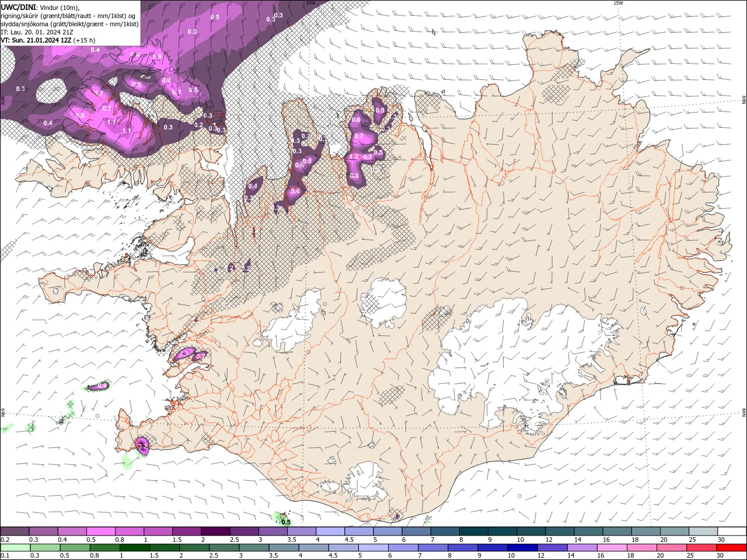Choose the white 30 swatch in the upper legend row
Image resolution: width=747 pixels, height=560 pixels.
[x=732, y=531]
